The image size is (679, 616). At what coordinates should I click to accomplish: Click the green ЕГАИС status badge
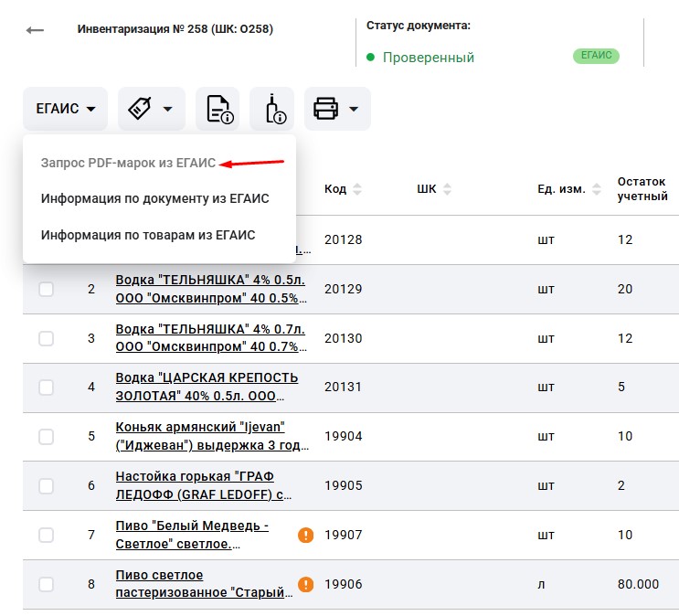pyautogui.click(x=596, y=56)
